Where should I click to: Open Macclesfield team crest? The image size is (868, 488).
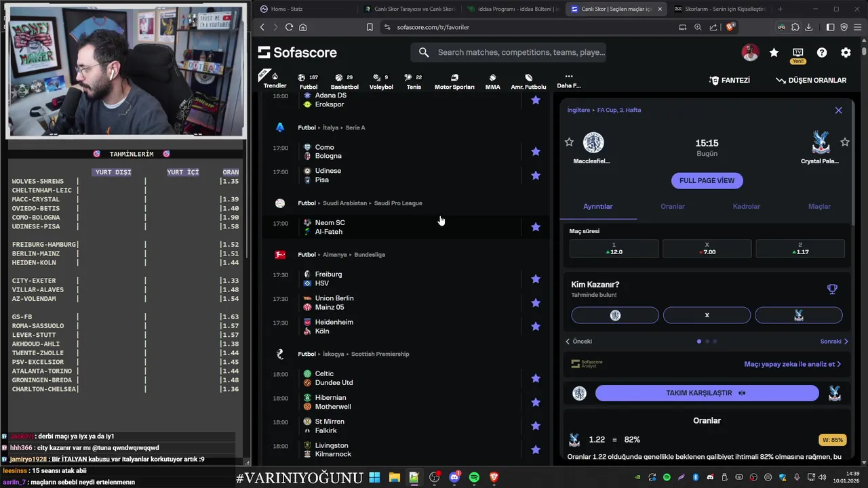(593, 142)
